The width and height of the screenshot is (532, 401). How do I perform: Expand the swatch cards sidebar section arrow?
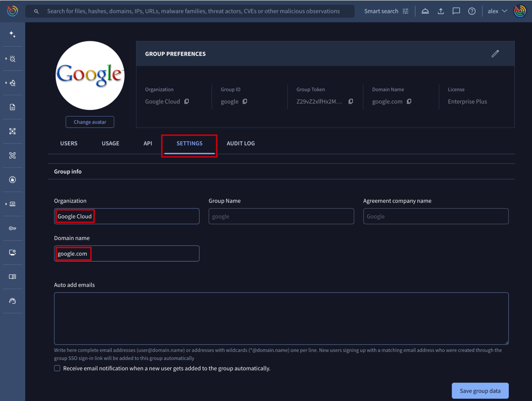6,83
